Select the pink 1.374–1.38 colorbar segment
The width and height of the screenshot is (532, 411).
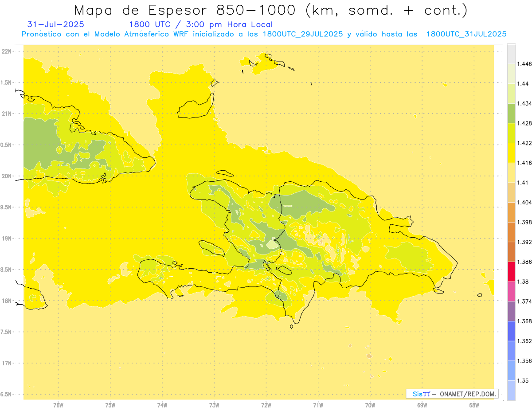coord(511,291)
